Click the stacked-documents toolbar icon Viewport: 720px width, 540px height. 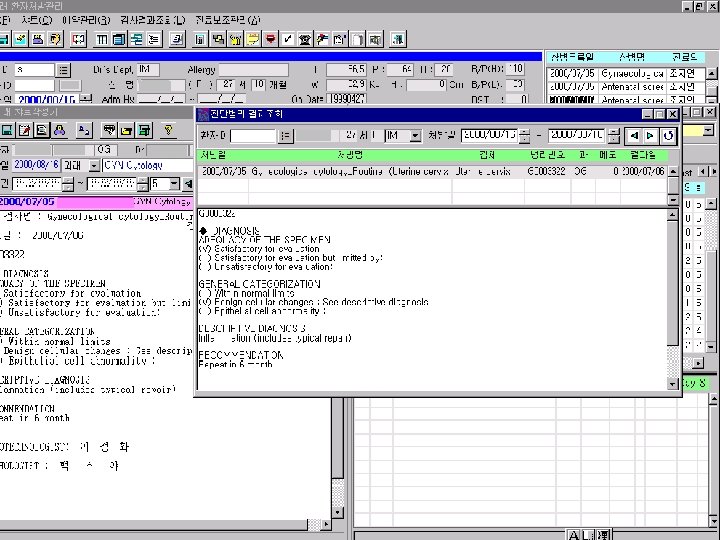click(177, 39)
